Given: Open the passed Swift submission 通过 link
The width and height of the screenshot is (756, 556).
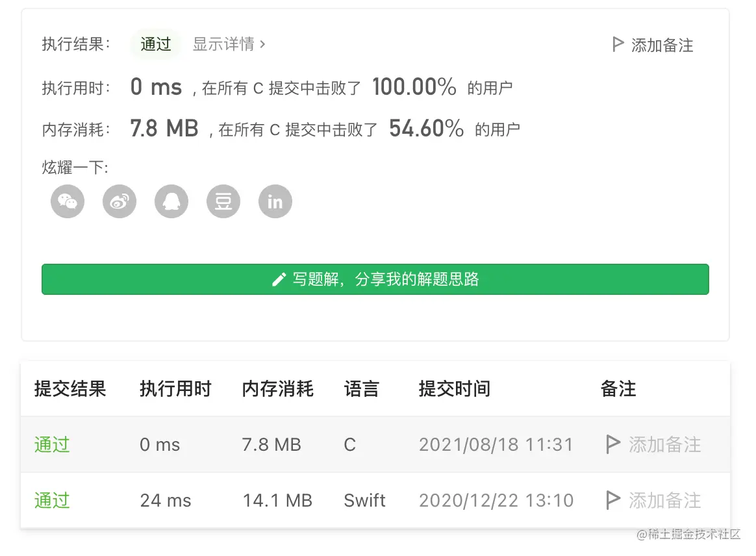Looking at the screenshot, I should tap(52, 501).
